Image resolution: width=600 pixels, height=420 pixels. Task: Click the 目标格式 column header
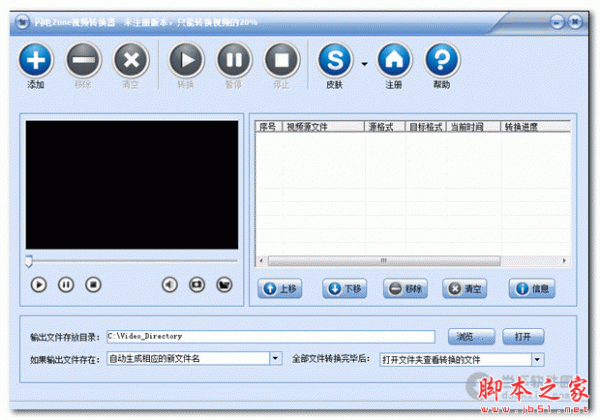pyautogui.click(x=426, y=127)
